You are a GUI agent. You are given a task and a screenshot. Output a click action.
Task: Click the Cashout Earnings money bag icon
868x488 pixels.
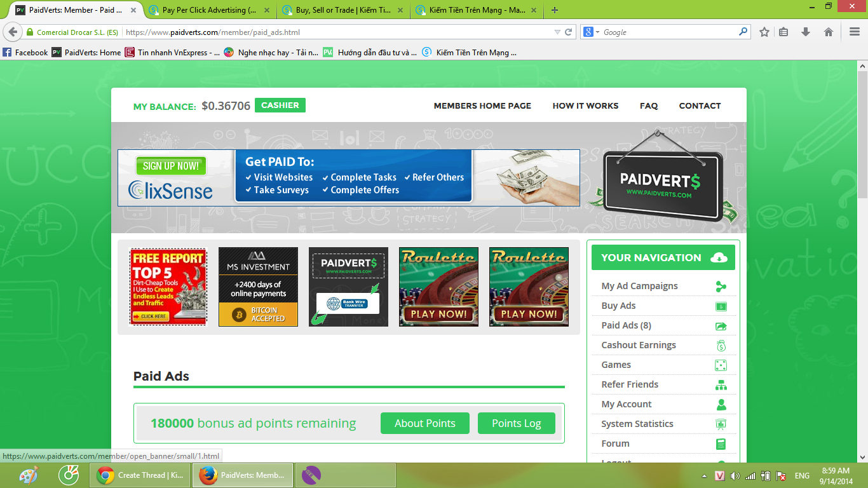tap(721, 346)
